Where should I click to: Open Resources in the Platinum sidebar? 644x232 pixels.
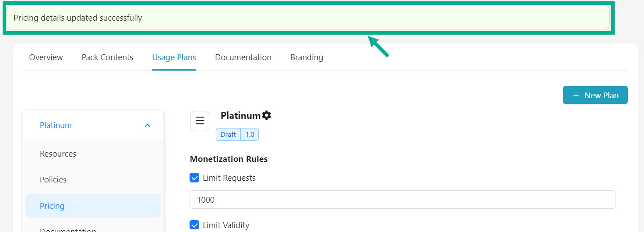58,154
